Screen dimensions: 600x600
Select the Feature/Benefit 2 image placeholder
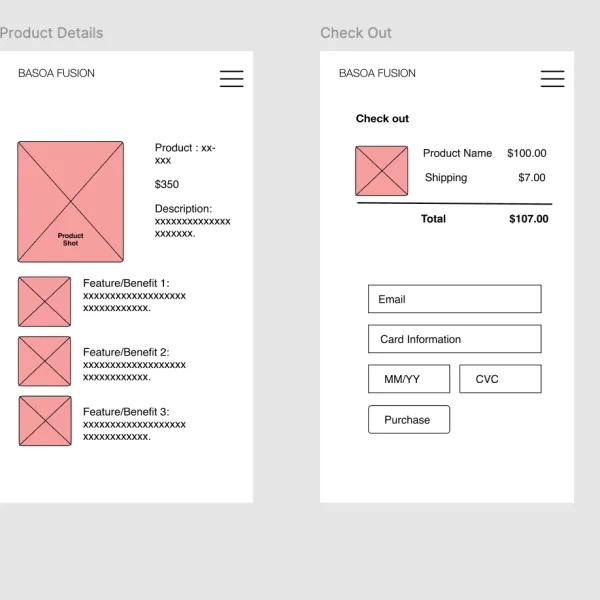pyautogui.click(x=44, y=361)
